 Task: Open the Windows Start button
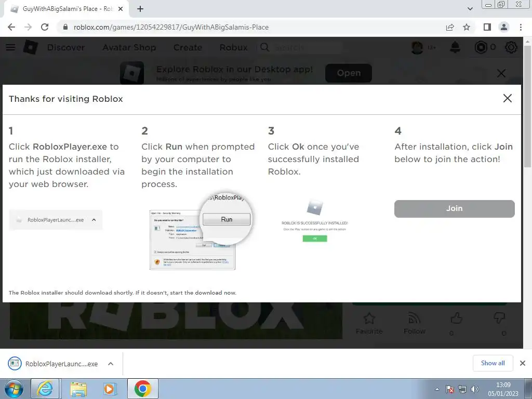click(13, 389)
